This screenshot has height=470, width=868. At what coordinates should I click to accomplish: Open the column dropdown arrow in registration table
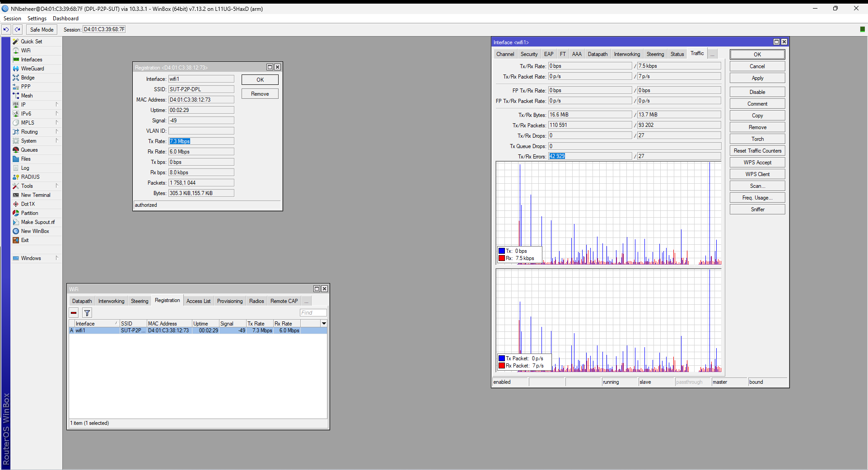(324, 324)
